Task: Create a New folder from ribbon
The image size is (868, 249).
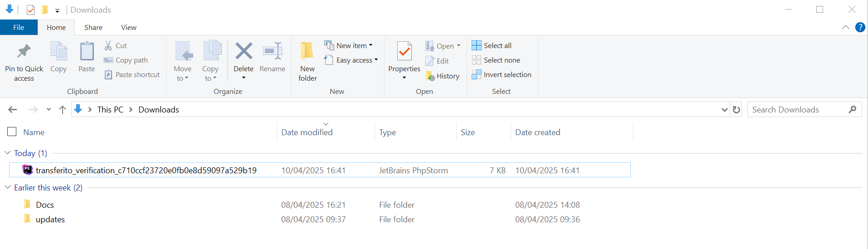Action: point(307,62)
